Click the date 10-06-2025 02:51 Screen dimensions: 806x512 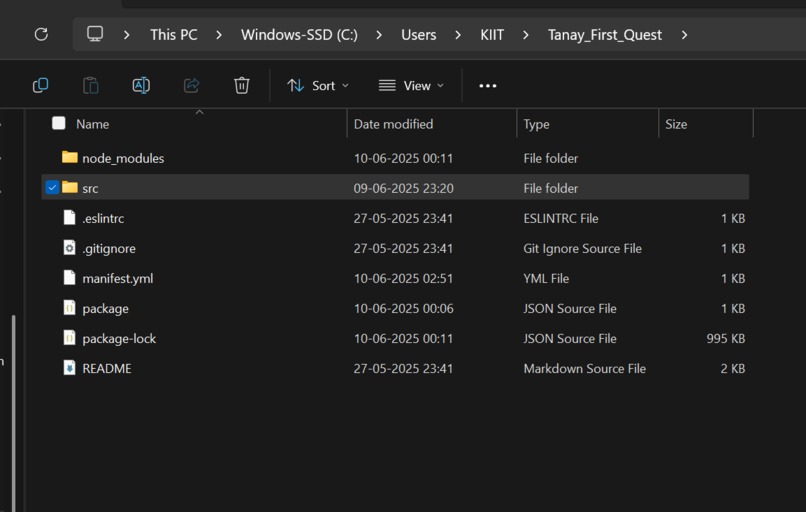(404, 279)
